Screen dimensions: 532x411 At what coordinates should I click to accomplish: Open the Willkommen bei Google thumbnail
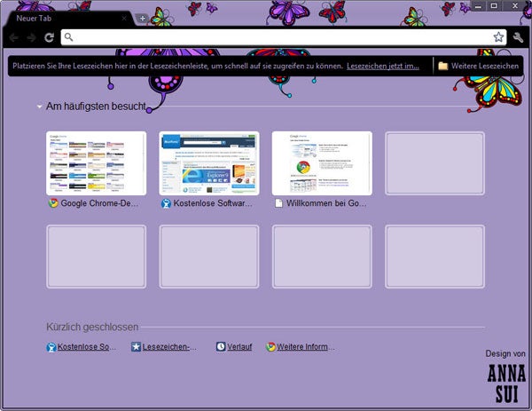(322, 163)
